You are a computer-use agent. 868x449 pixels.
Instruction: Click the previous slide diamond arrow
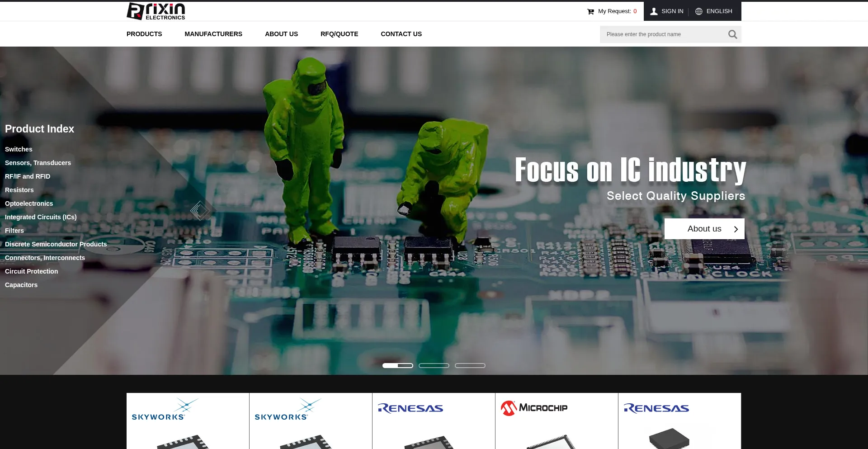(200, 210)
